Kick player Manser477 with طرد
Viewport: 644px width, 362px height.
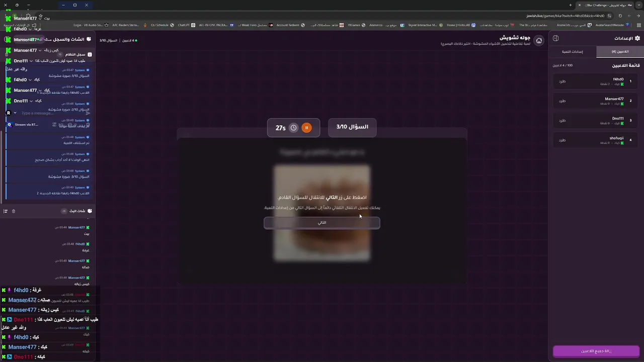coord(562,101)
